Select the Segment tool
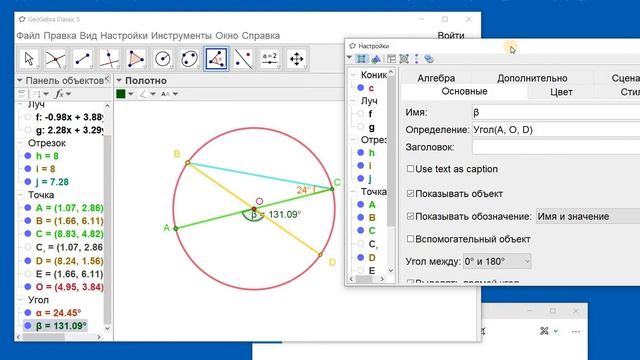The image size is (640, 360). coord(82,59)
